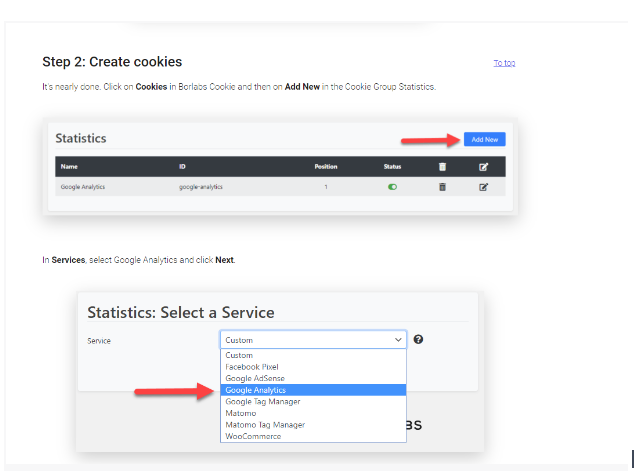Pick Google Tag Manager option
Viewport: 639px width, 471px height.
(313, 402)
